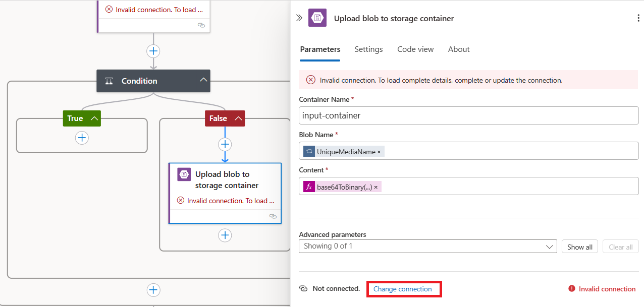Open the About tab
The width and height of the screenshot is (644, 307).
click(x=459, y=49)
